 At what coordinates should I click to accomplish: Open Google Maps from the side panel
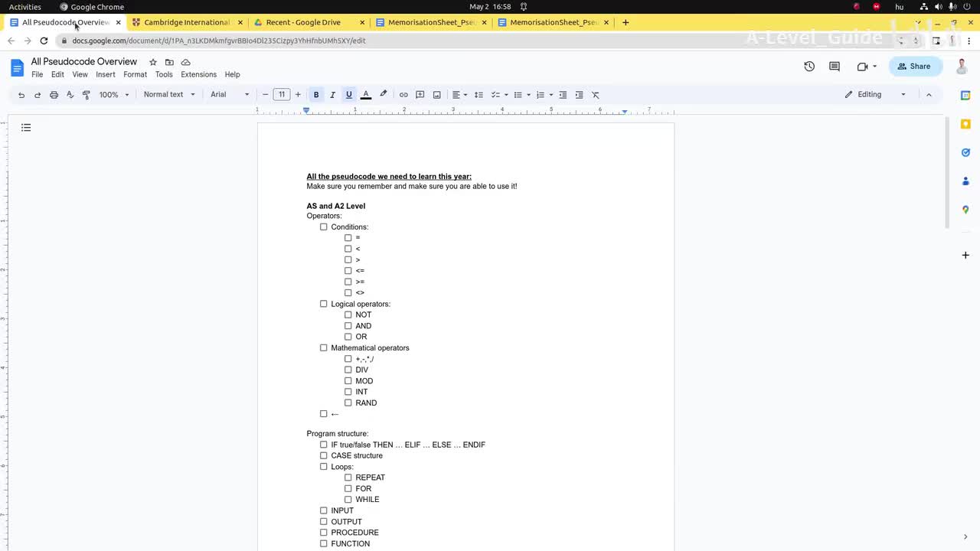point(965,210)
